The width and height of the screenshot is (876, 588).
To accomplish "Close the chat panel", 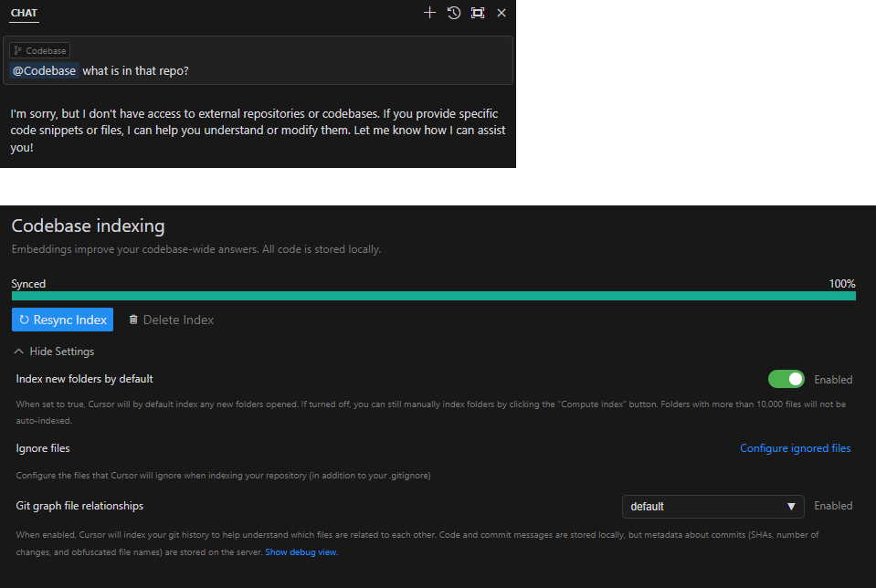I will [501, 13].
